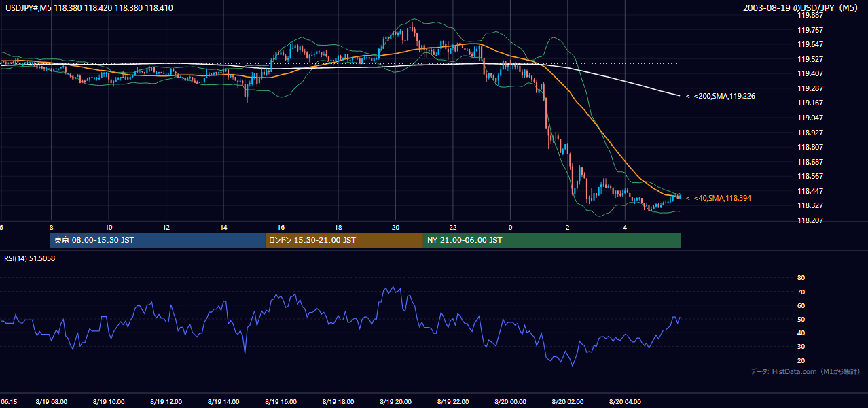
Task: Click the 8/19 14:00 date label
Action: [223, 402]
